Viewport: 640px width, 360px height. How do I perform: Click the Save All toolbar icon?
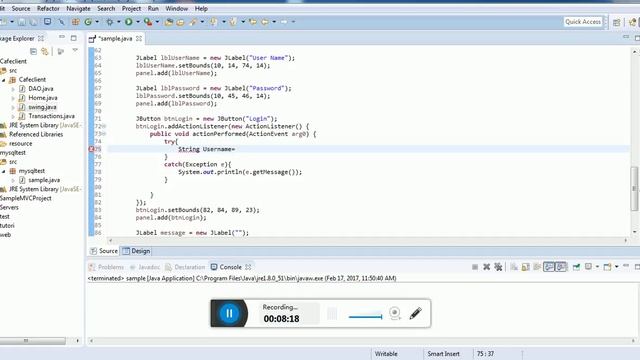[33, 22]
